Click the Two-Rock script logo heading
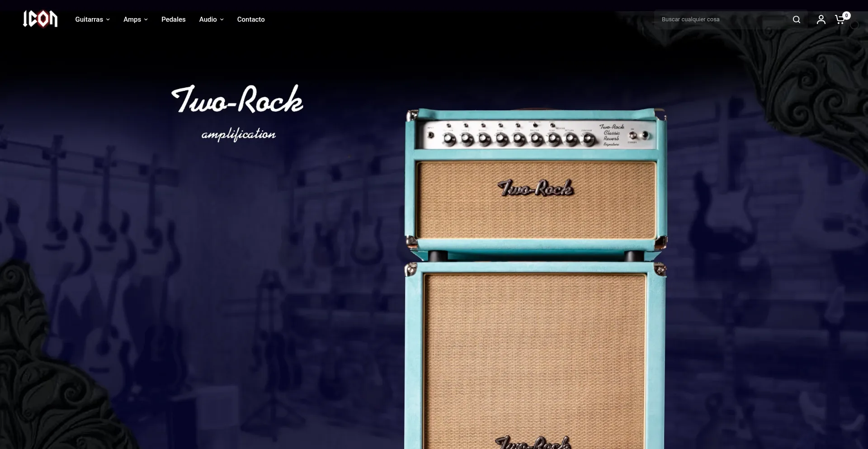868x449 pixels. click(x=237, y=99)
